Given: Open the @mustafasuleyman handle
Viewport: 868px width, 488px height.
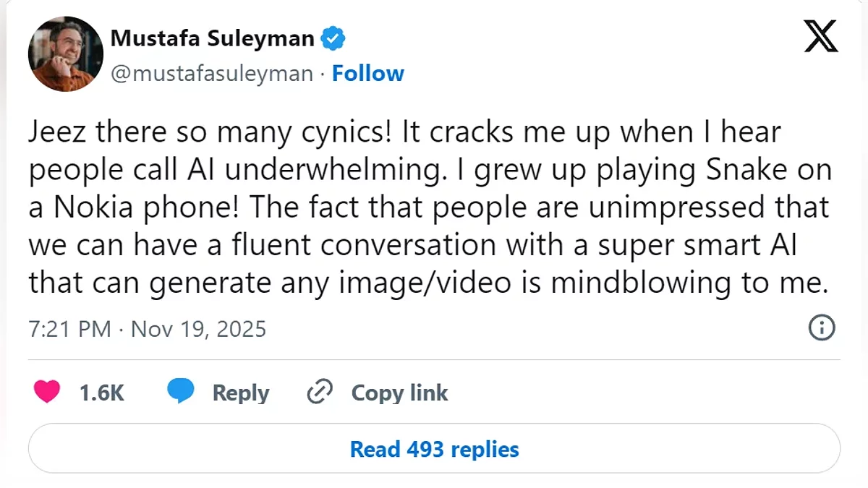Looking at the screenshot, I should pyautogui.click(x=212, y=74).
